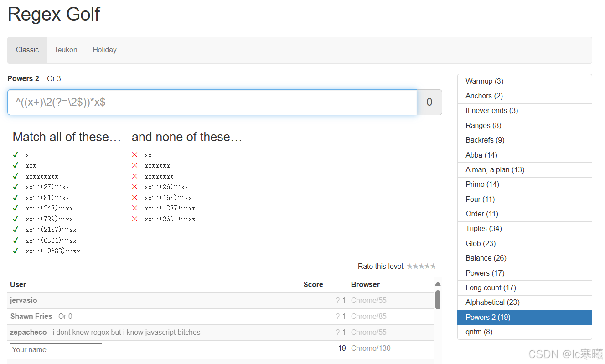Click the xx…(6561)…xx match string
The image size is (605, 364).
pos(51,241)
